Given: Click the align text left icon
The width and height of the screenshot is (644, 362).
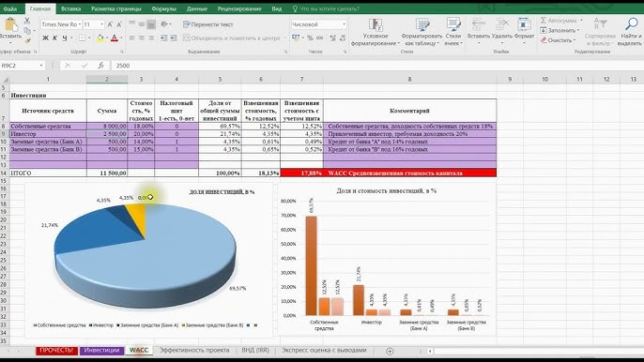Looking at the screenshot, I should click(131, 38).
